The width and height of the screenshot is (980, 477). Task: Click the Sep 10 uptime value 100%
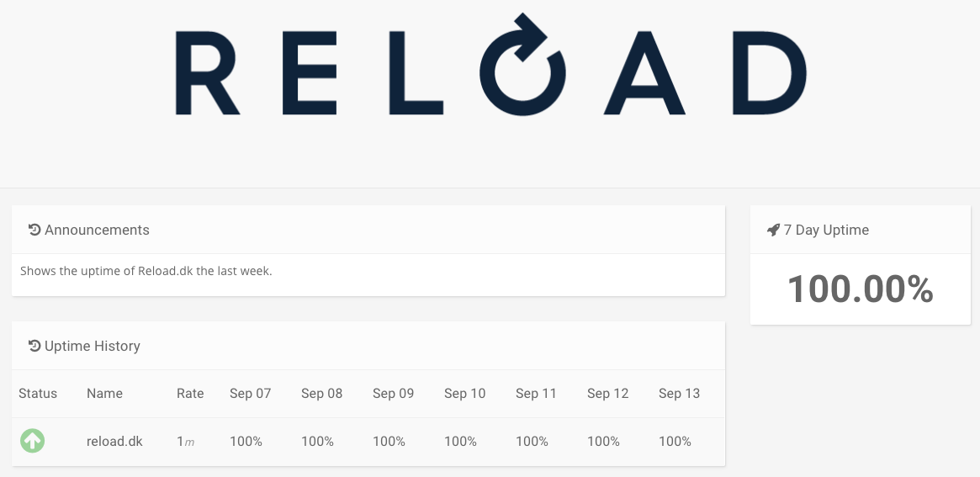[460, 442]
